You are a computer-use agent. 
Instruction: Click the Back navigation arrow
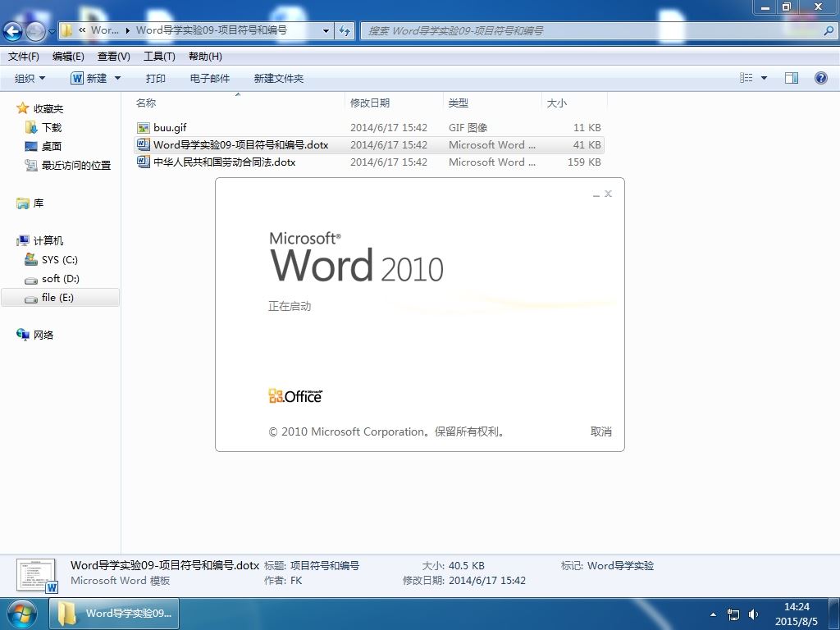pyautogui.click(x=12, y=32)
